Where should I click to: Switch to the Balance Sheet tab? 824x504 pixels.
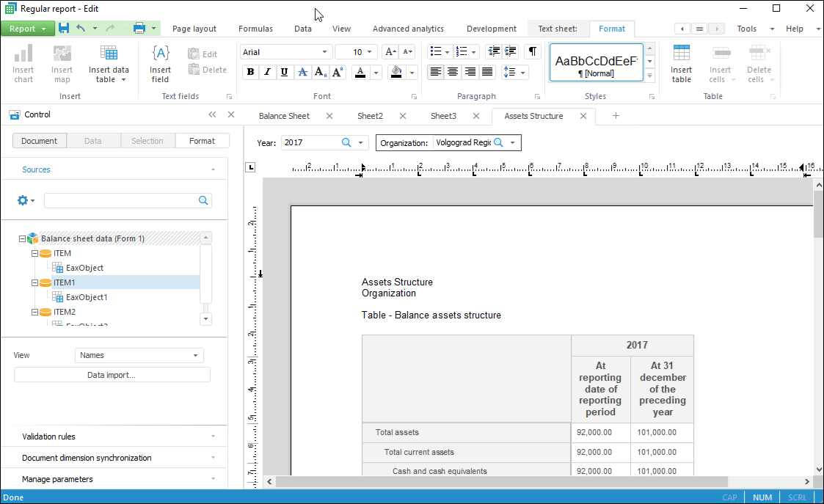coord(284,116)
